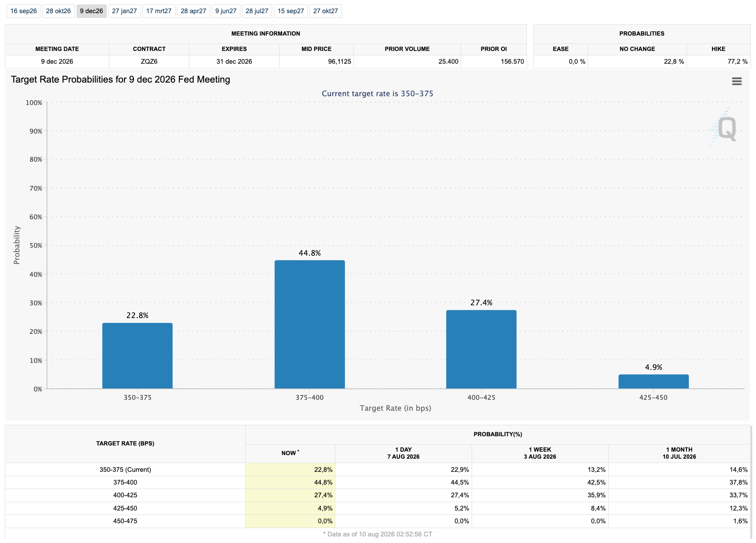The width and height of the screenshot is (756, 543).
Task: Click the PRIOR VOLUME column header
Action: [x=407, y=49]
